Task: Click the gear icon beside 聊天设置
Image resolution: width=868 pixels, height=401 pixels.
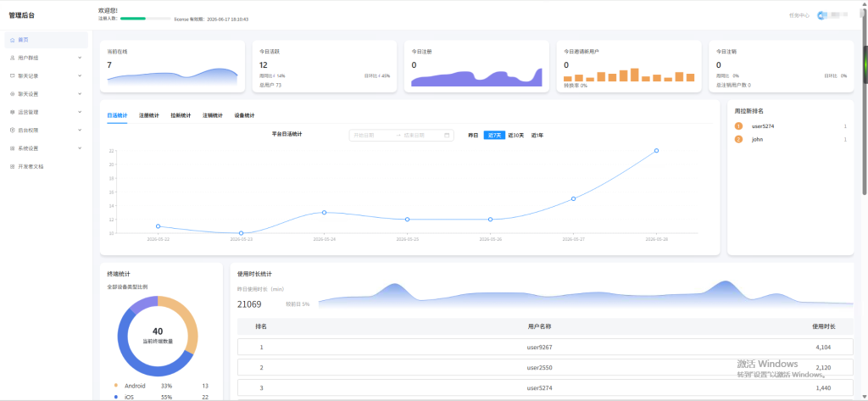Action: [12, 94]
